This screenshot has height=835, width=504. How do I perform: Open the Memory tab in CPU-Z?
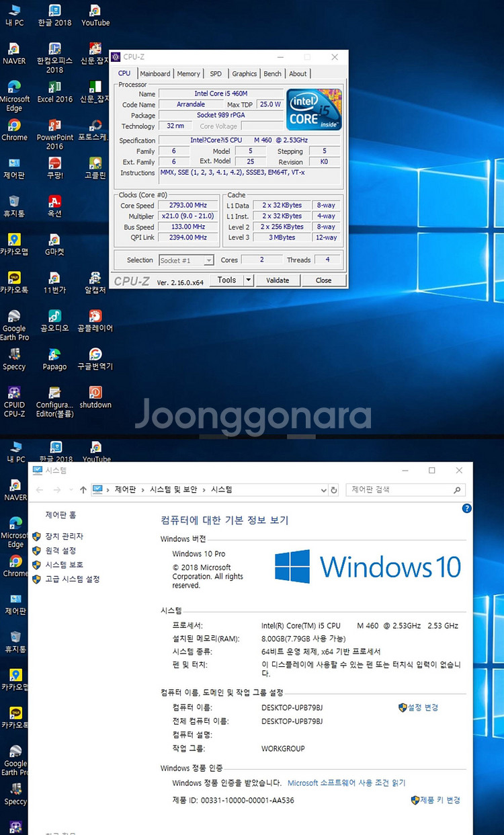(189, 74)
